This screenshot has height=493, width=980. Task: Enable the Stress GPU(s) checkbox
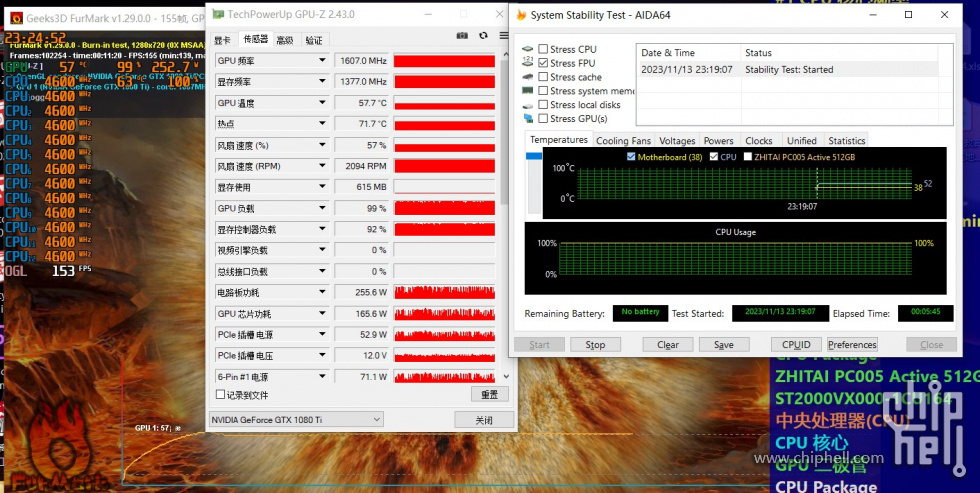[543, 119]
